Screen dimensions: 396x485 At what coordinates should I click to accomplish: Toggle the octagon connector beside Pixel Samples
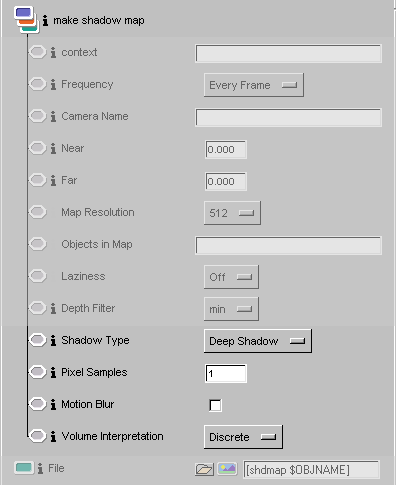(37, 372)
